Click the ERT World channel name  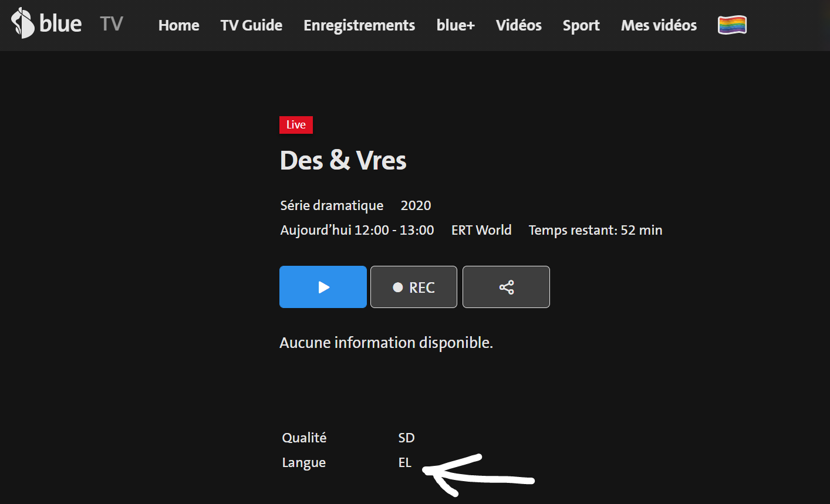[481, 230]
